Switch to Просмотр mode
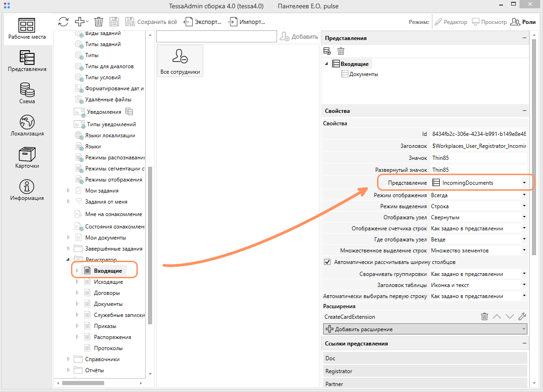Viewport: 543px width, 392px height. (x=489, y=22)
